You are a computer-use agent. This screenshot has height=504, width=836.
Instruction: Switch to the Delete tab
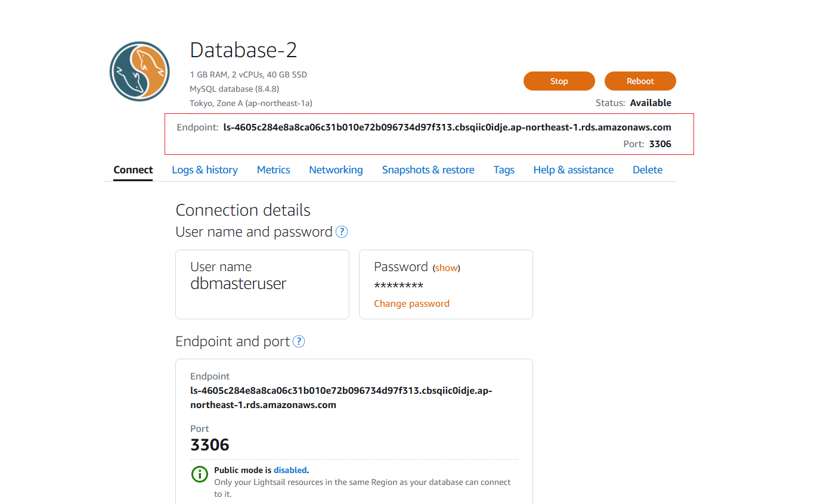coord(648,170)
